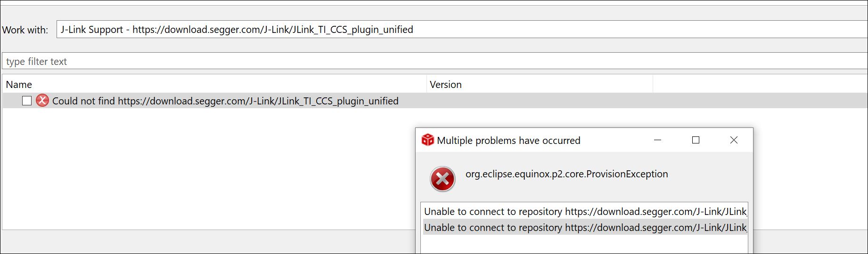This screenshot has width=868, height=254.
Task: Minimize the Multiple problems dialog
Action: pyautogui.click(x=658, y=140)
